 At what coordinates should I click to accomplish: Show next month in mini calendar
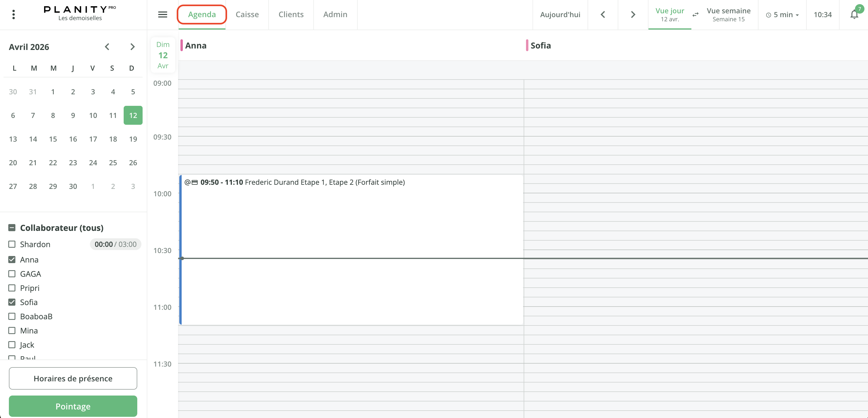[133, 47]
